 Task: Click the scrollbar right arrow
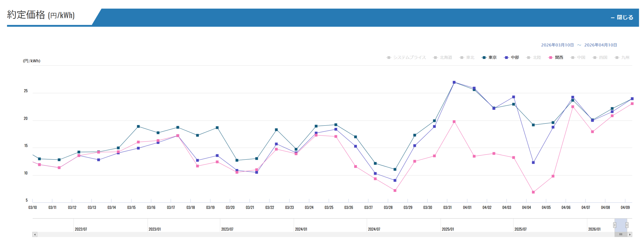(x=630, y=234)
